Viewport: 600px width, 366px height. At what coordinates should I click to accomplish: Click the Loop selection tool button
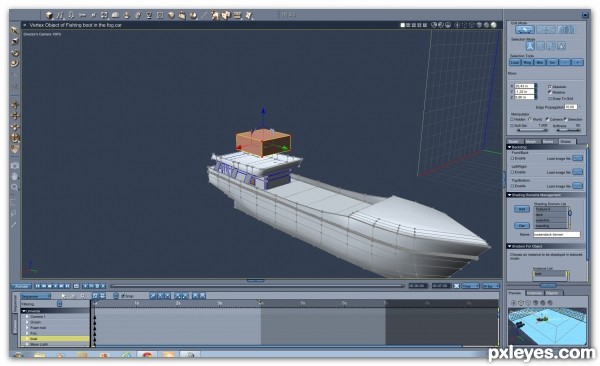tap(515, 62)
